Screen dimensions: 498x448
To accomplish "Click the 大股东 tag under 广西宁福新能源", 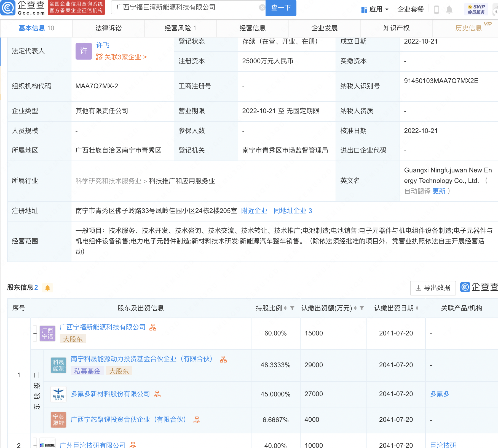I will point(73,339).
